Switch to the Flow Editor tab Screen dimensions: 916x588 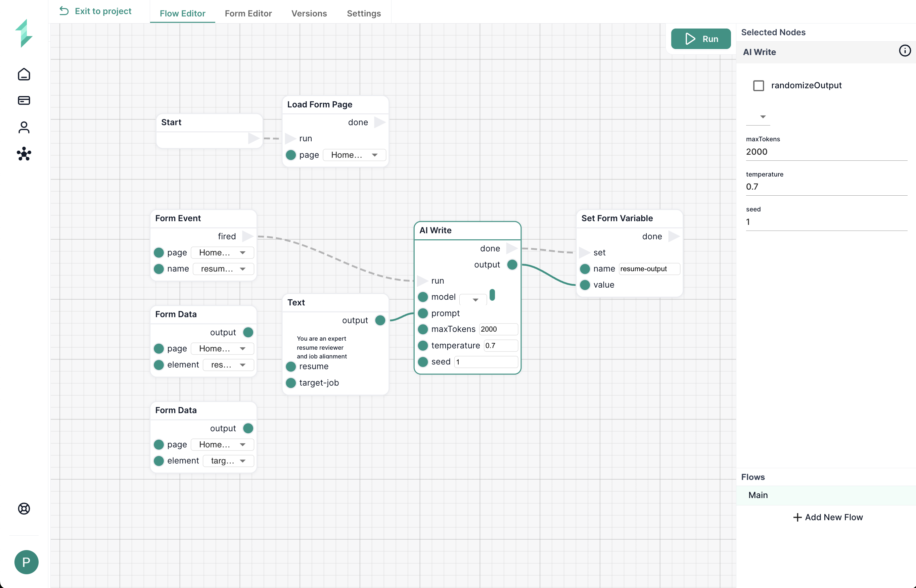[x=183, y=13]
